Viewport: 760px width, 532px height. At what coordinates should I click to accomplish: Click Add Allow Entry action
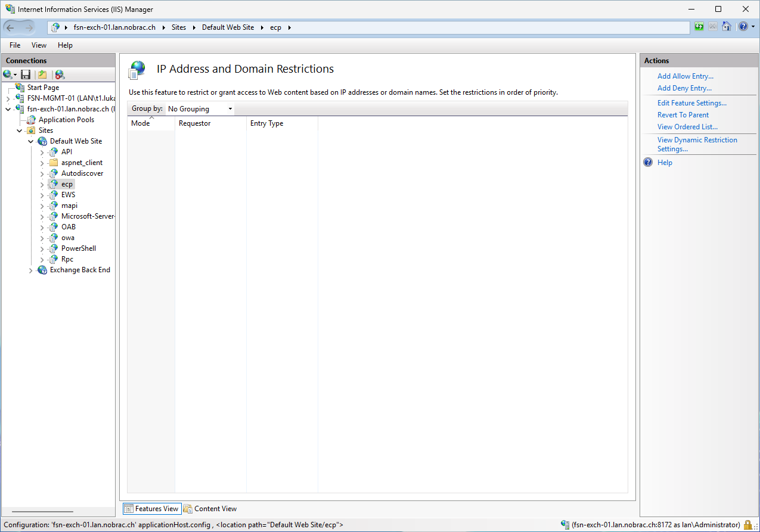tap(685, 76)
